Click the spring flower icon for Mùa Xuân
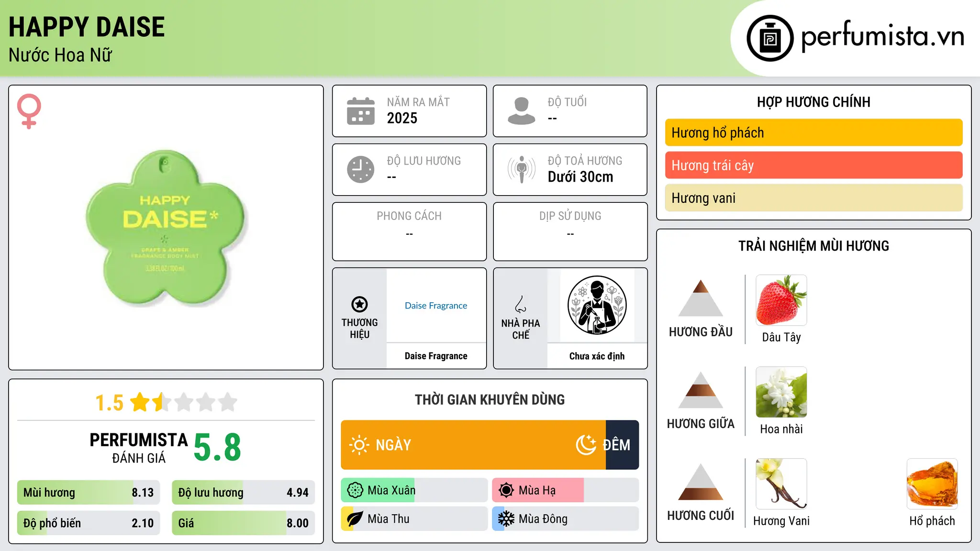This screenshot has width=980, height=551. pos(355,490)
